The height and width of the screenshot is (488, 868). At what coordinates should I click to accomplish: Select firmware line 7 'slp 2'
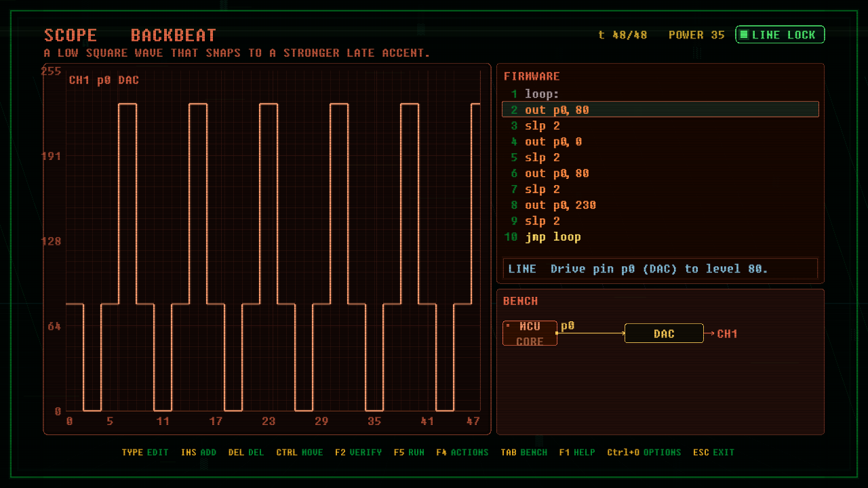[660, 189]
